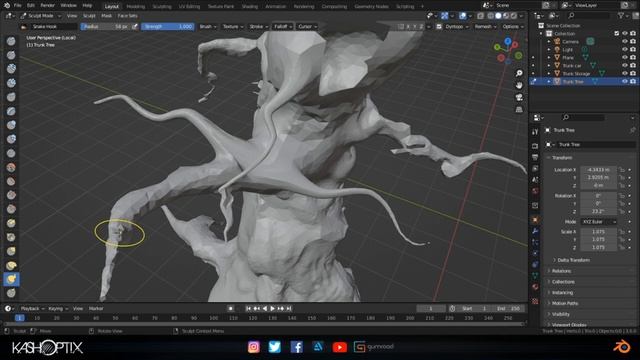Adjust the brush Strength slider
Screen dimensions: 640x360
click(167, 27)
